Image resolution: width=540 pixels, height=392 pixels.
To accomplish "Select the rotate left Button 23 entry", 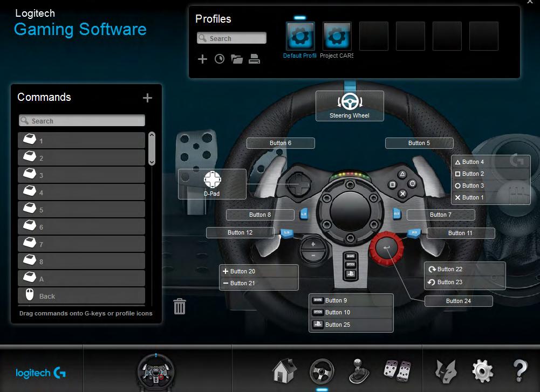I will point(465,282).
